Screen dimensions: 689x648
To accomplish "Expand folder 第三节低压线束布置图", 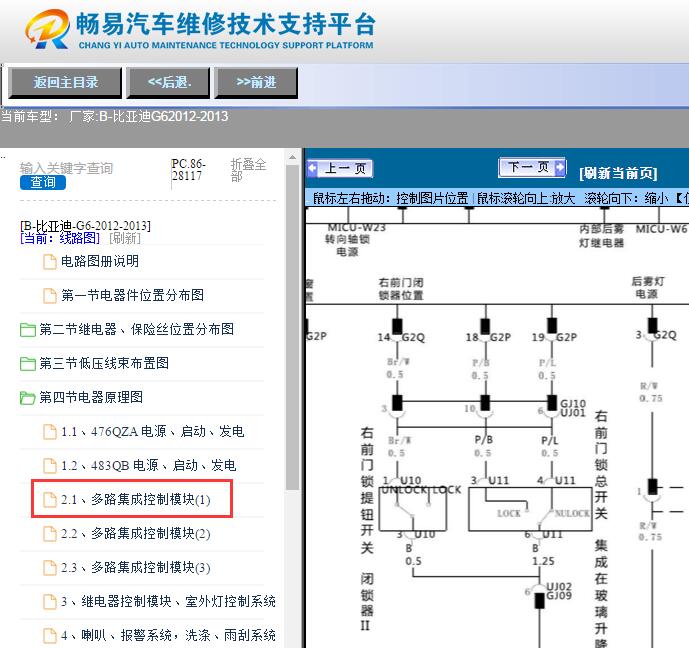I will tap(104, 363).
